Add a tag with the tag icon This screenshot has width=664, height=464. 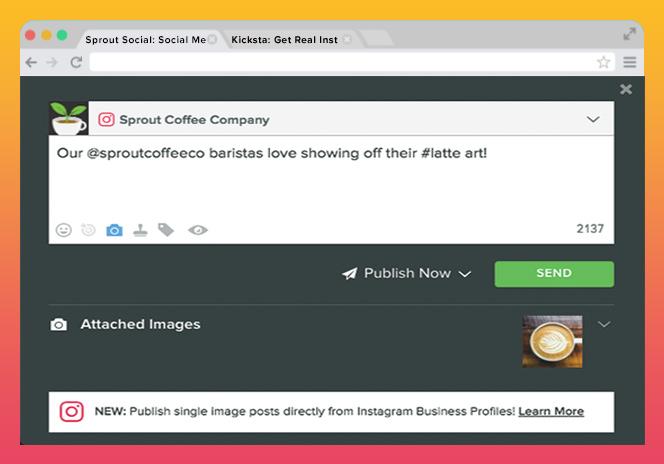(166, 230)
